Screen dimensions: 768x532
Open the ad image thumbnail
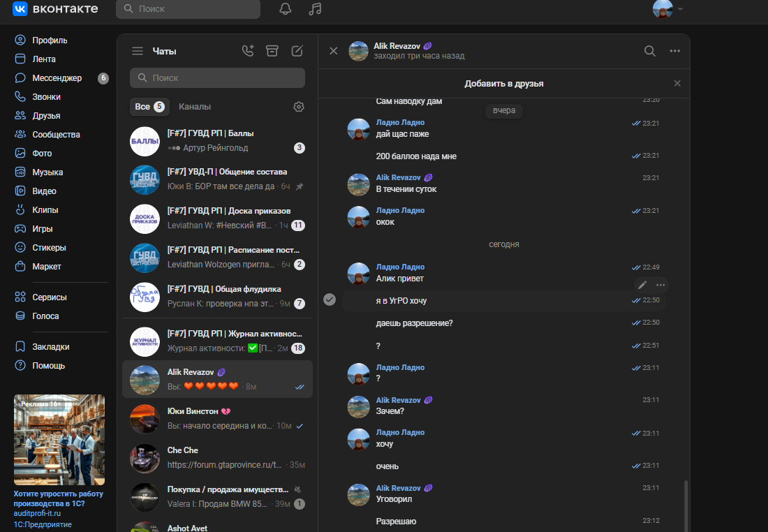(59, 439)
